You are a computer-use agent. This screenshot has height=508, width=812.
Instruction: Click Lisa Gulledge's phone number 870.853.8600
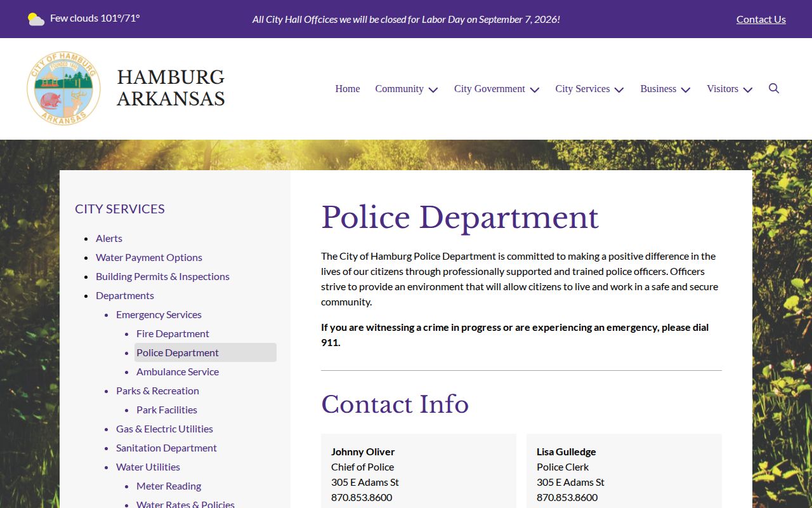tap(567, 497)
